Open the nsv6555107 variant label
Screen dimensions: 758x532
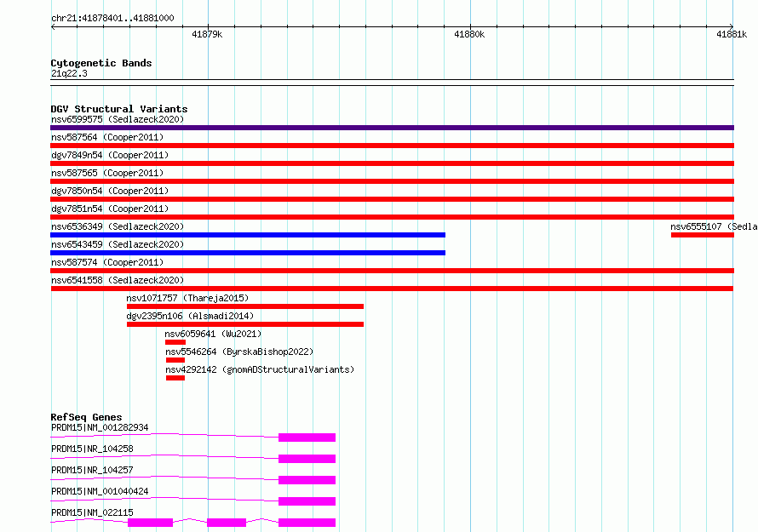pyautogui.click(x=714, y=226)
